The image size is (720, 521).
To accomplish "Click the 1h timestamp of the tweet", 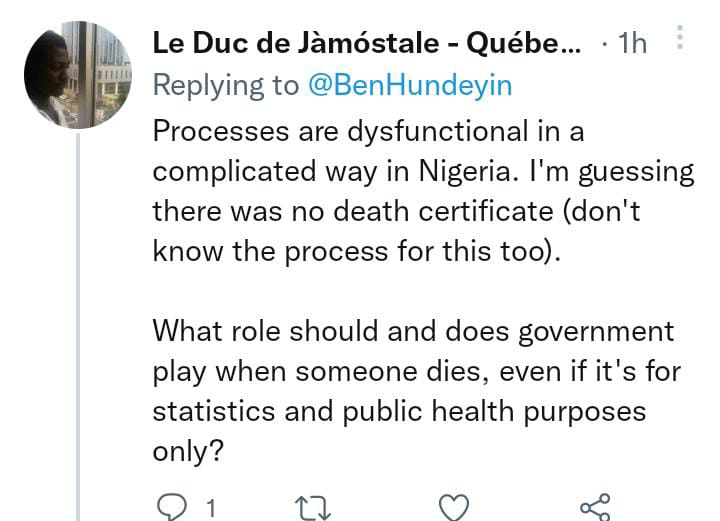I will coord(632,44).
